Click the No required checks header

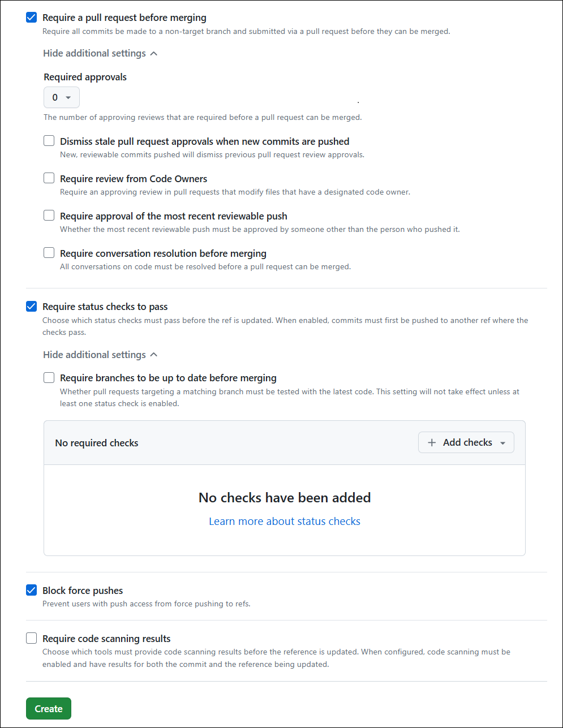pyautogui.click(x=96, y=443)
